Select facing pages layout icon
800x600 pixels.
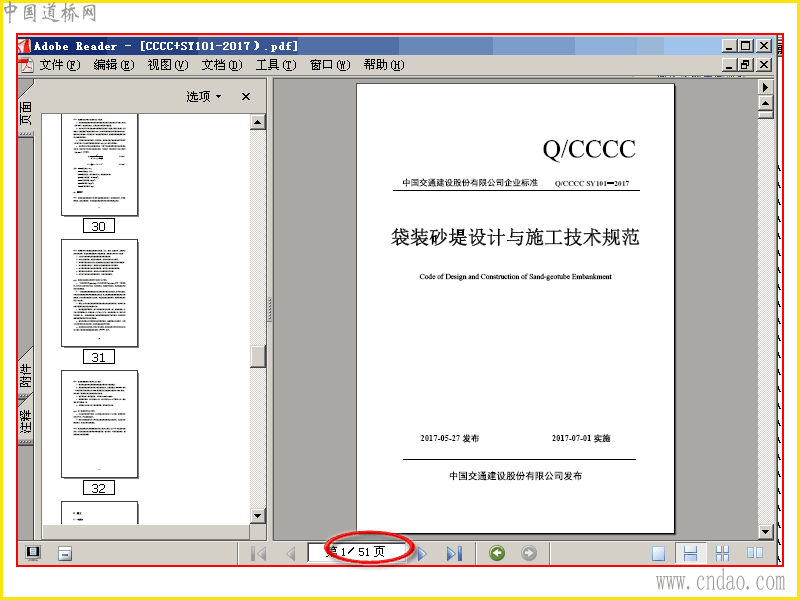click(x=755, y=553)
